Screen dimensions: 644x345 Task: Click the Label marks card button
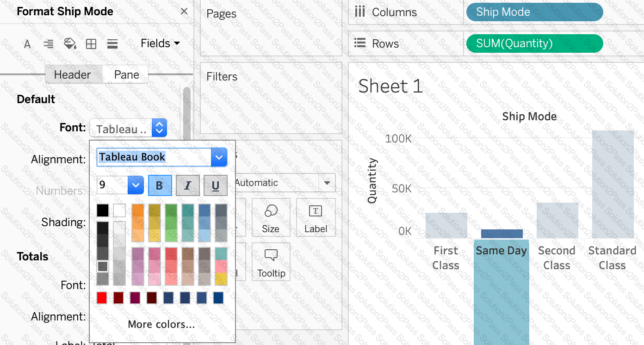click(316, 217)
